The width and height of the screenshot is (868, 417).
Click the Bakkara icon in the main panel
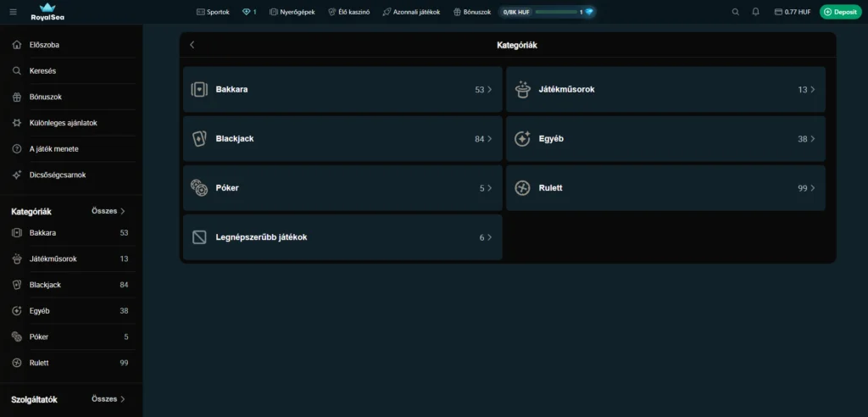(x=199, y=90)
